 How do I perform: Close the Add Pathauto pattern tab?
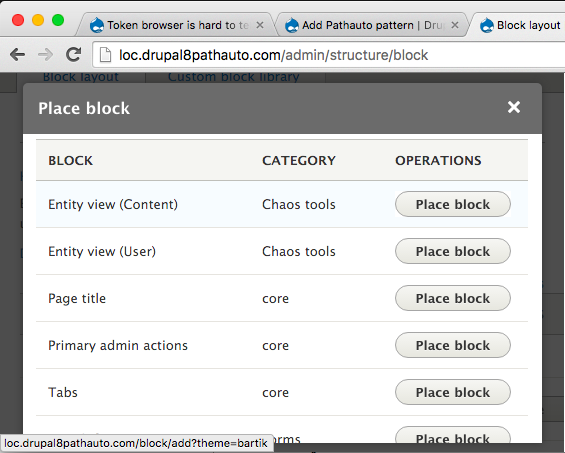(x=455, y=25)
